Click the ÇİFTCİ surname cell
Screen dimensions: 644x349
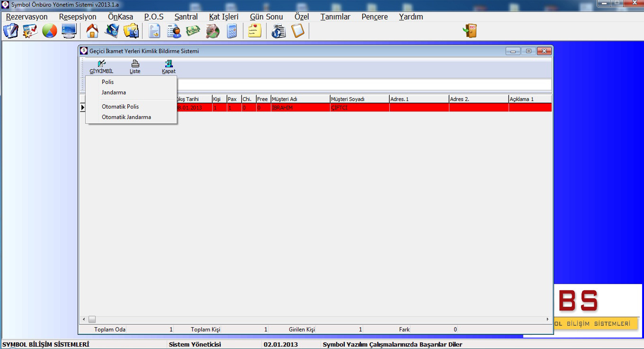point(360,108)
